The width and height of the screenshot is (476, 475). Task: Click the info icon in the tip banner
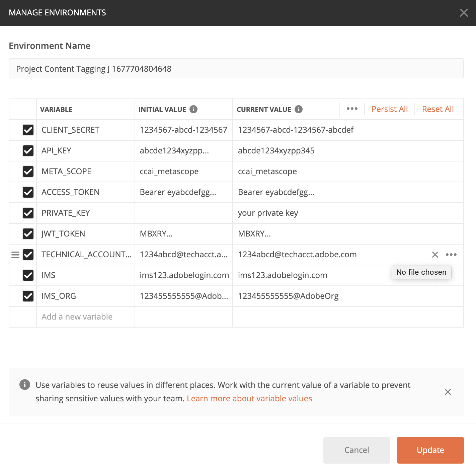tap(25, 385)
